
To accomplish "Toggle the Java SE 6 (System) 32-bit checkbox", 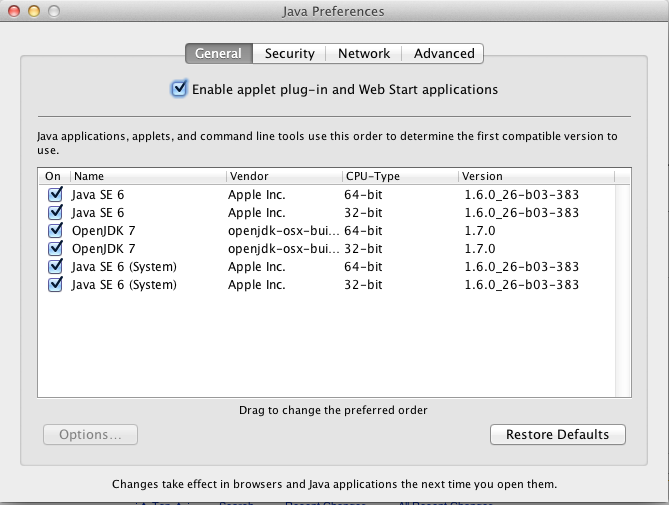I will coord(55,284).
